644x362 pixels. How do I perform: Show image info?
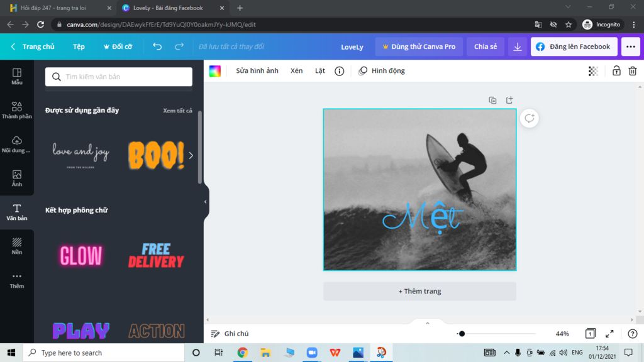click(x=339, y=71)
